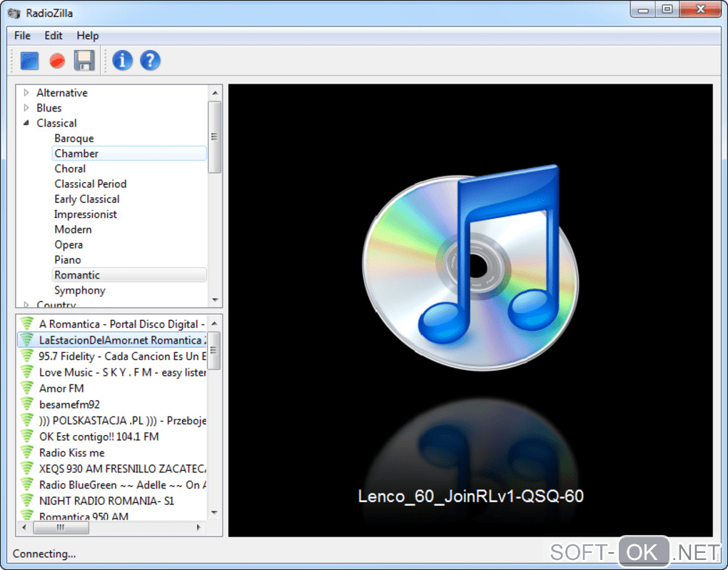Click signal icon beside 95.7 Fidelity
728x570 pixels.
[27, 356]
